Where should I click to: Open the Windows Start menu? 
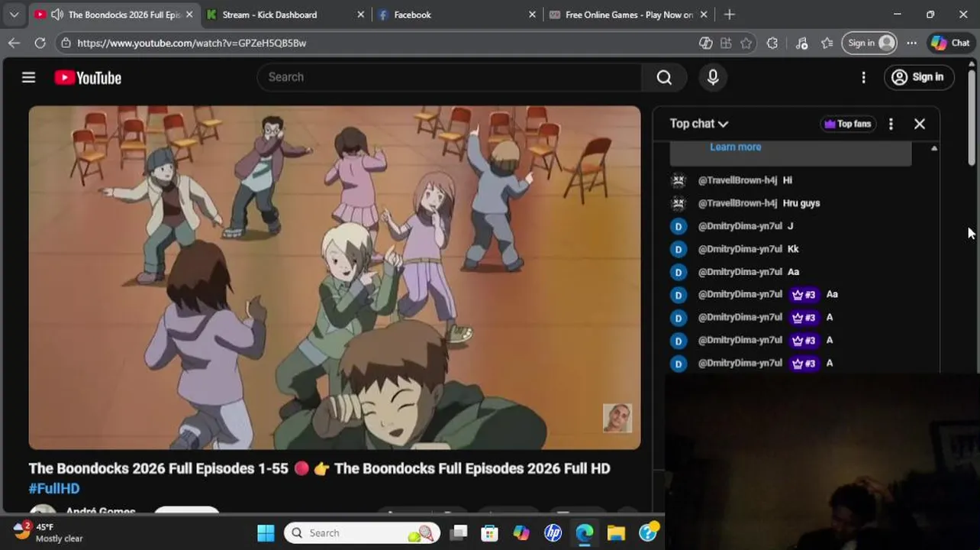(x=265, y=533)
